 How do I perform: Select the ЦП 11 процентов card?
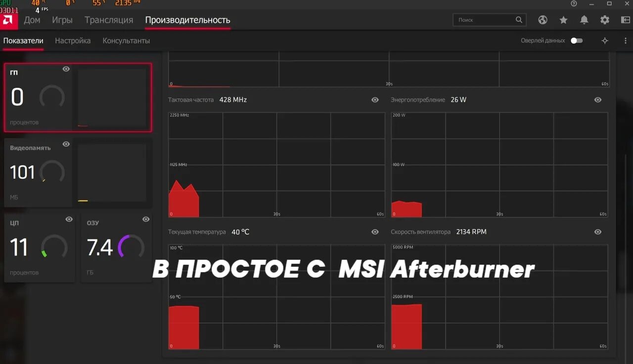click(40, 247)
